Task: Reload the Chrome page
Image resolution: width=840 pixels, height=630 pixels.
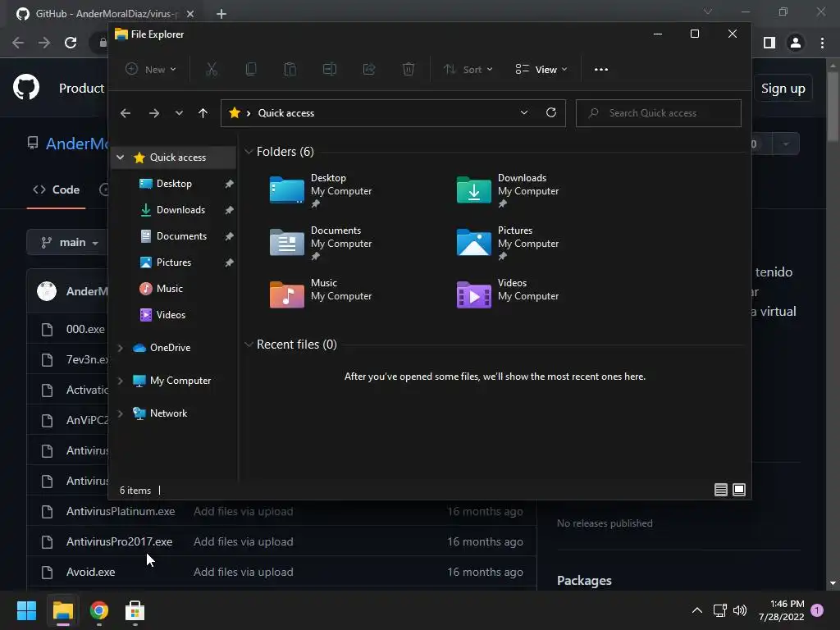Action: pyautogui.click(x=71, y=43)
